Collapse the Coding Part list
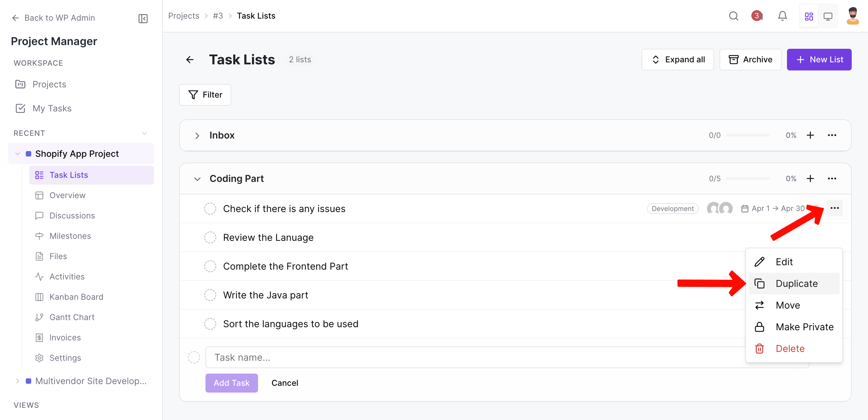Image resolution: width=868 pixels, height=420 pixels. click(x=197, y=178)
